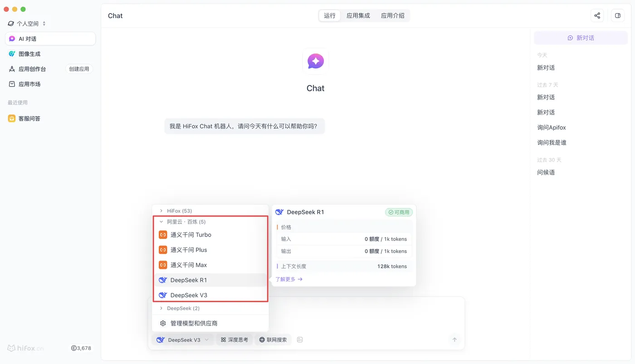
Task: Click the 可商用 badge
Action: (x=399, y=212)
